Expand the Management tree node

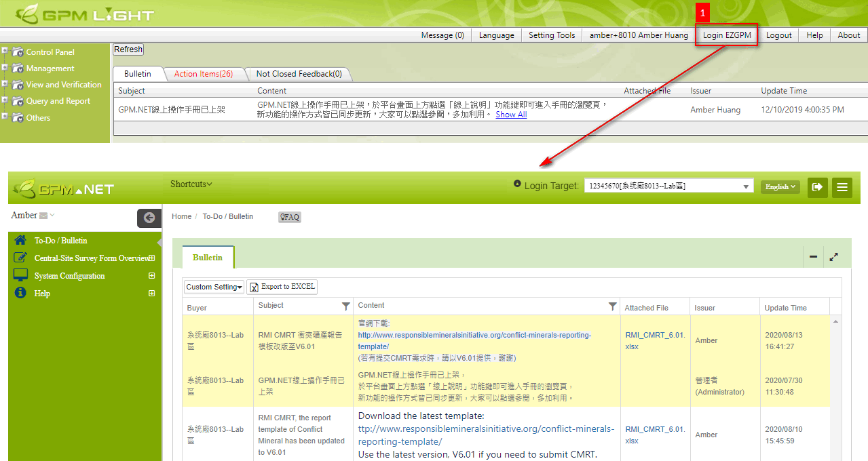click(5, 66)
